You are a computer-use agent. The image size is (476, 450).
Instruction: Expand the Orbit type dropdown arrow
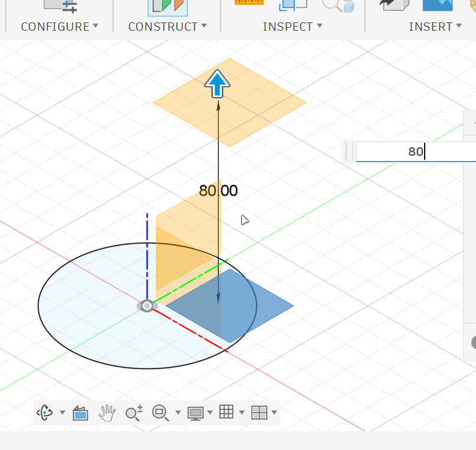coord(63,412)
